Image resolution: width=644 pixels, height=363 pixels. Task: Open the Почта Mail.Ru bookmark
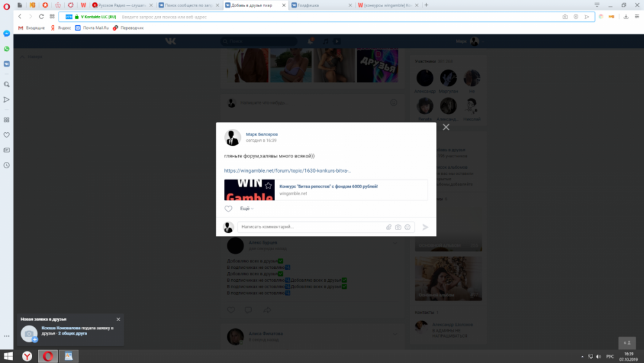coord(92,28)
